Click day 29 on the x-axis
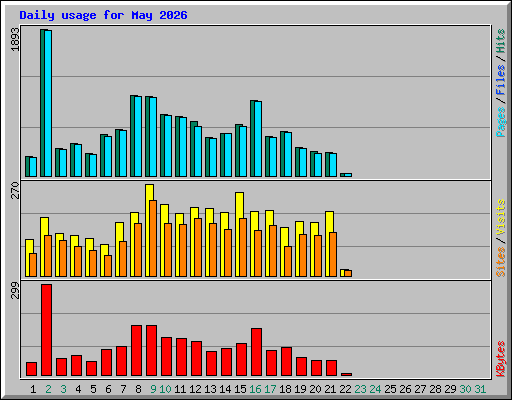The image size is (512, 400). click(450, 389)
